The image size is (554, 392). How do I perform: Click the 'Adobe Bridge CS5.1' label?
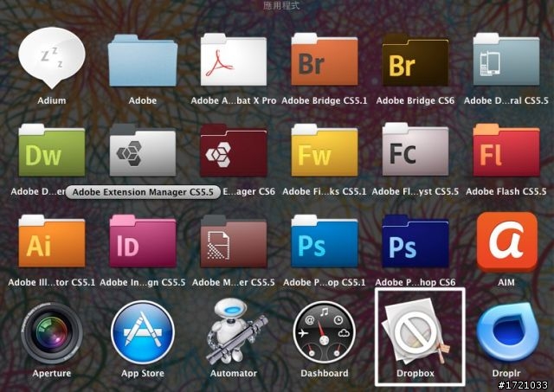(325, 100)
